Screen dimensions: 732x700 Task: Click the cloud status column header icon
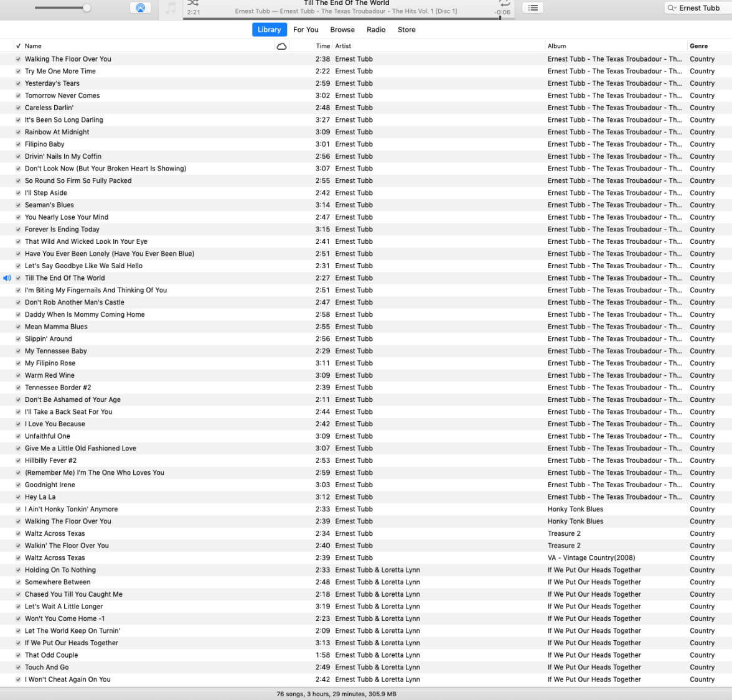282,45
